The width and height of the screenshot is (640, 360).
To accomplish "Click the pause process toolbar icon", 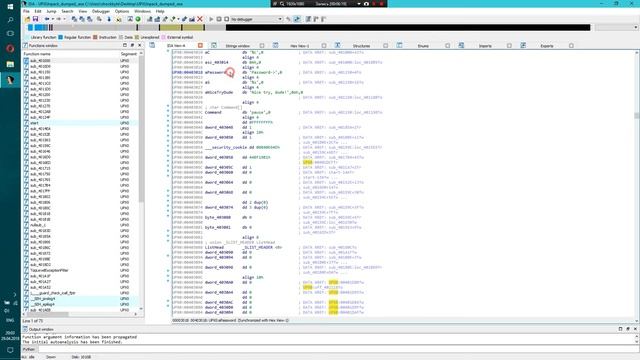I will (x=219, y=19).
